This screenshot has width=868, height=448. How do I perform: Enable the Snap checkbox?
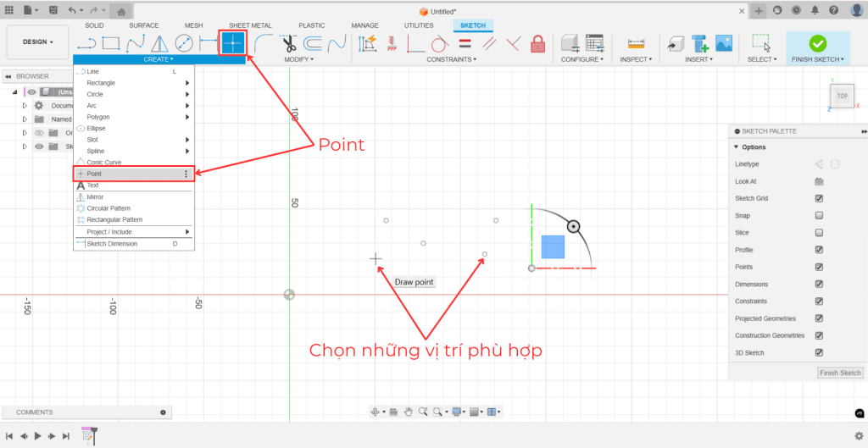coord(819,215)
